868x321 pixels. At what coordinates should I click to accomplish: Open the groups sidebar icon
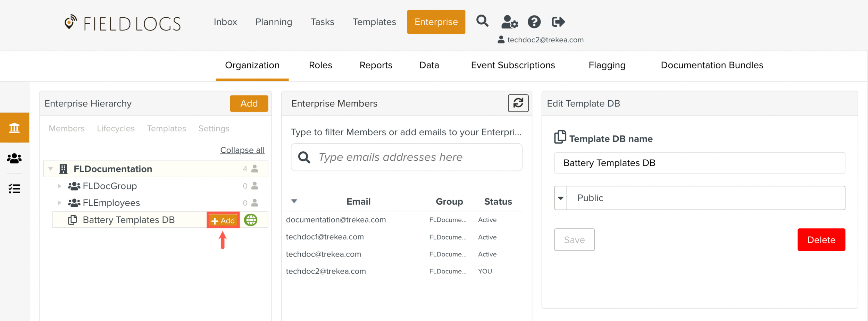tap(14, 158)
